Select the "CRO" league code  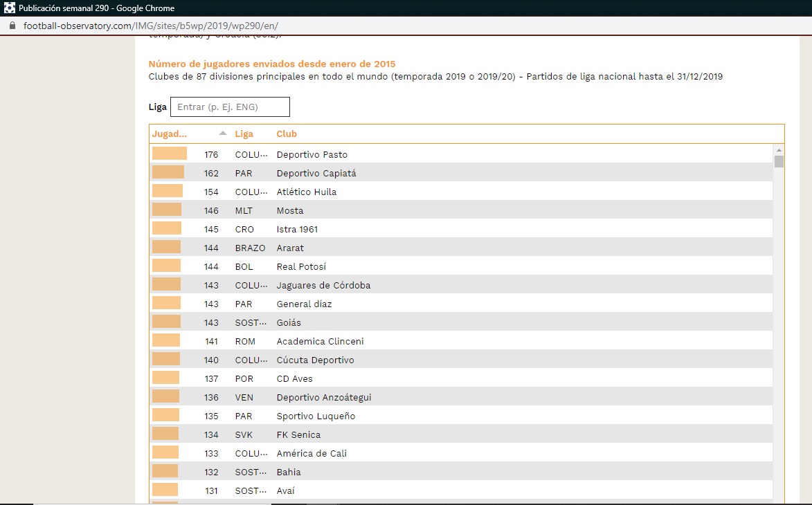click(244, 229)
